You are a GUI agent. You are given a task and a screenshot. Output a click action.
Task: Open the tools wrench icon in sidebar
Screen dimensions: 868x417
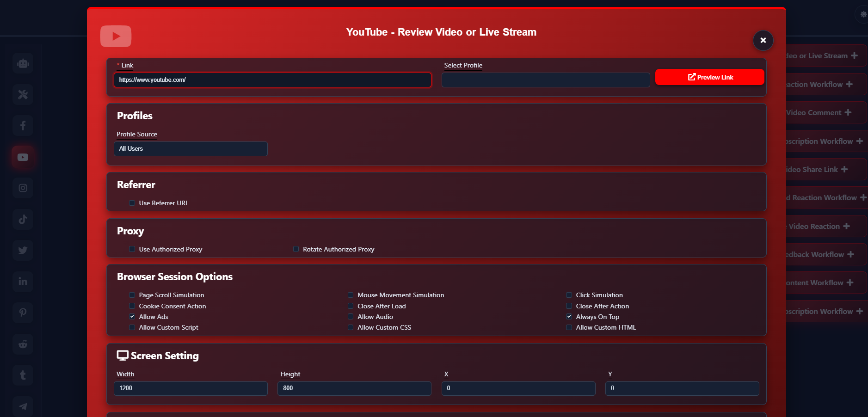pos(23,95)
